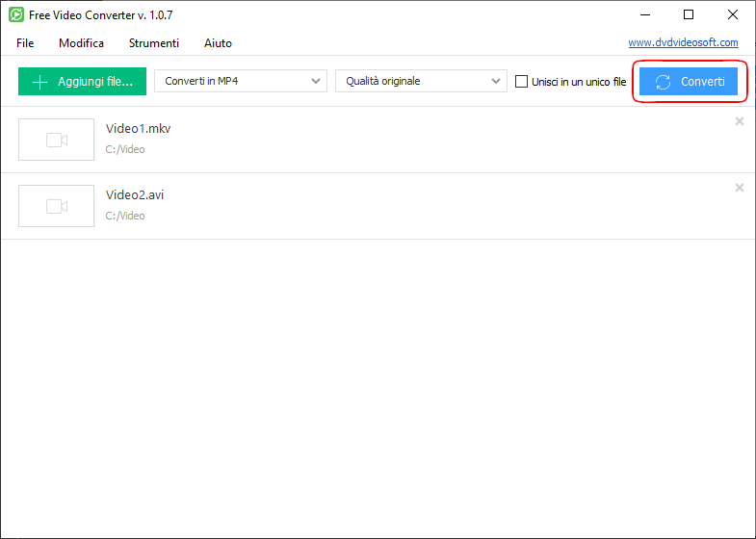This screenshot has width=756, height=539.
Task: Enable Unisci in un unico file checkbox
Action: pos(521,82)
